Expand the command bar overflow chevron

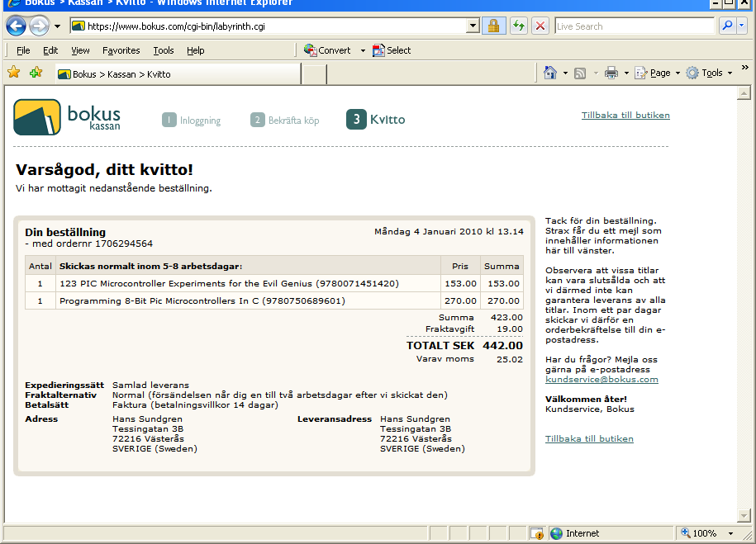[745, 68]
